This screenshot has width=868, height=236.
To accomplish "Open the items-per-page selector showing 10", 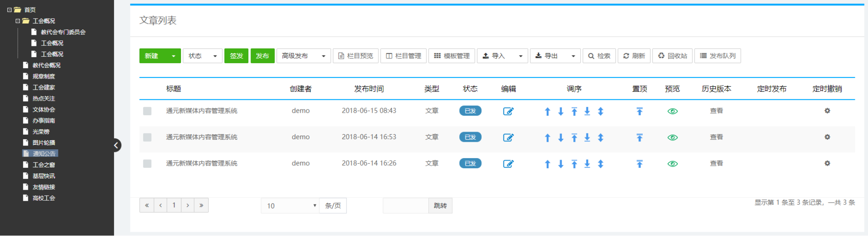I will (x=290, y=206).
